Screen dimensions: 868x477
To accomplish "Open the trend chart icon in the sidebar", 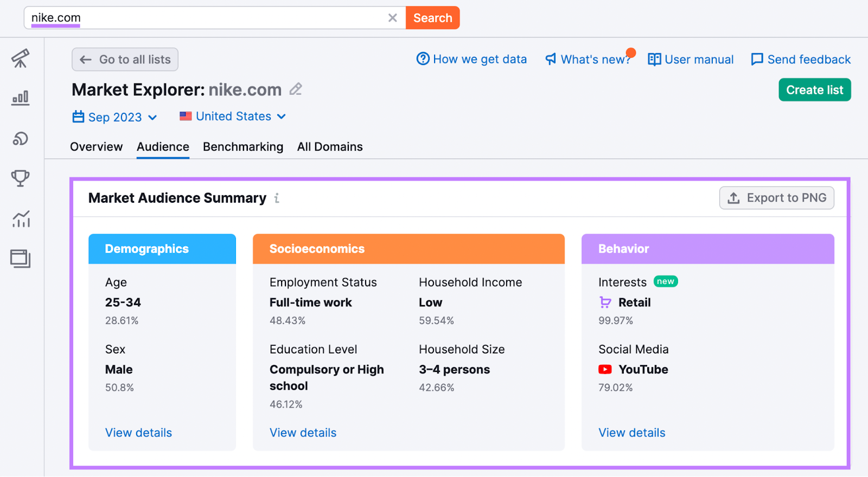I will [x=21, y=219].
